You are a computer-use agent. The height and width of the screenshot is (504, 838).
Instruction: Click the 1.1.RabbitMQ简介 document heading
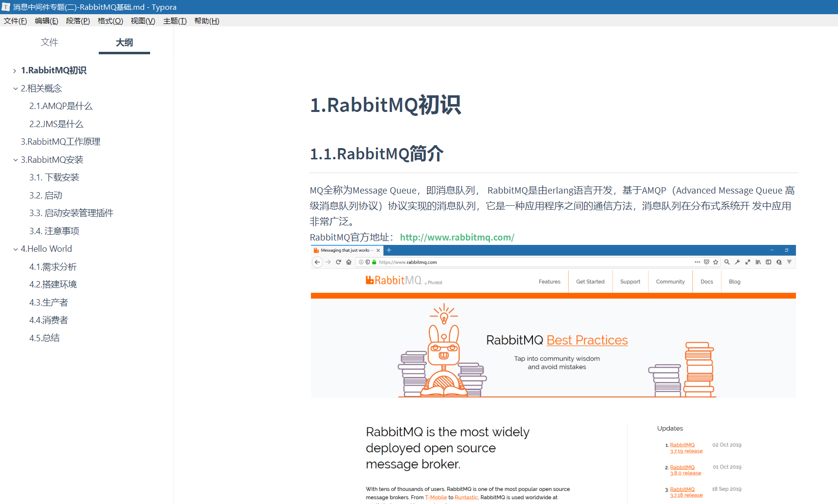click(x=376, y=154)
